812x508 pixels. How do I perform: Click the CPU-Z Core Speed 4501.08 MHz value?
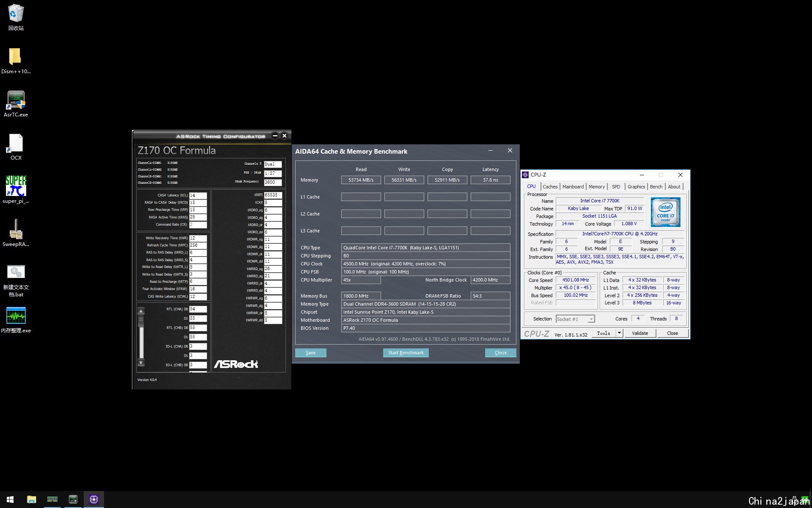coord(576,280)
